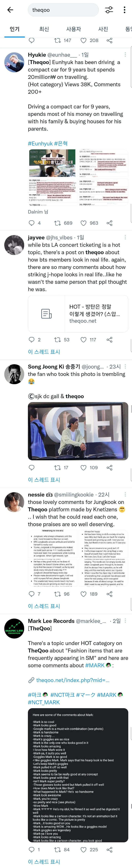Show thread under jayvee's tweet
The width and height of the screenshot is (132, 868).
tap(44, 351)
